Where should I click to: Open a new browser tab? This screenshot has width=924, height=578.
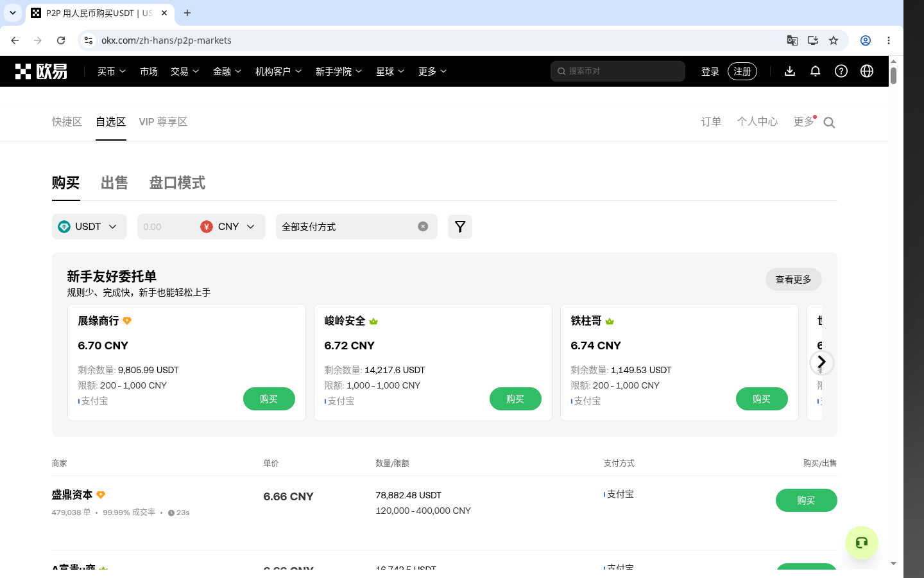[187, 13]
